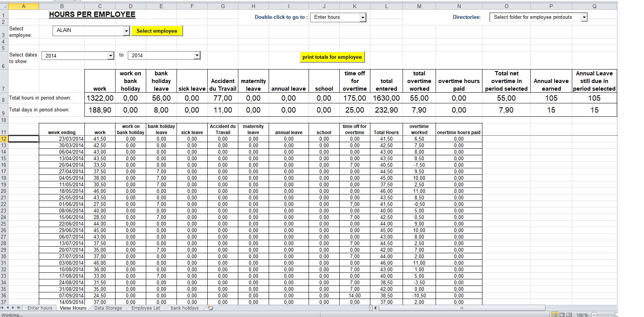This screenshot has width=644, height=317.
Task: Expand the end year 2014 dropdown
Action: 197,56
